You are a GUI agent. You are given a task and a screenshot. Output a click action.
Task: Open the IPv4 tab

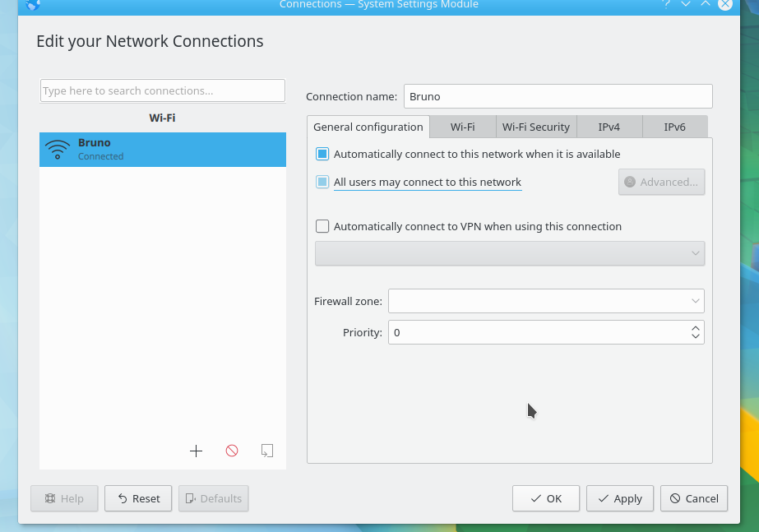(x=609, y=127)
